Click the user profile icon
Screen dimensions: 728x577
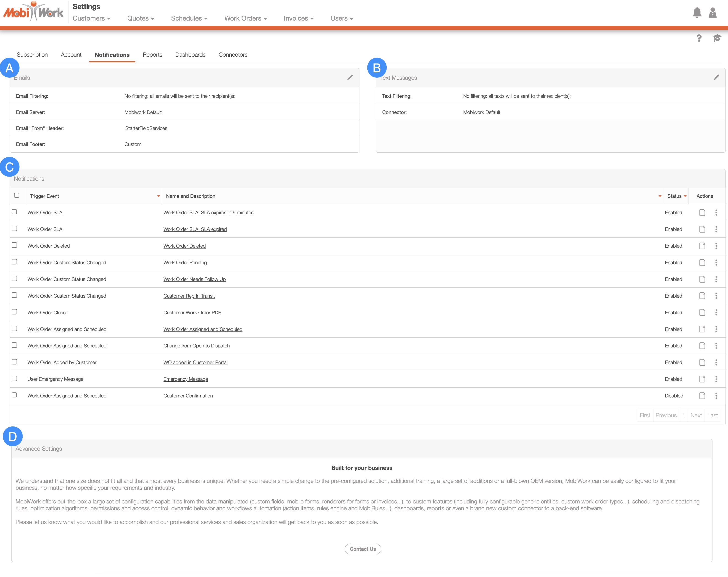(712, 13)
